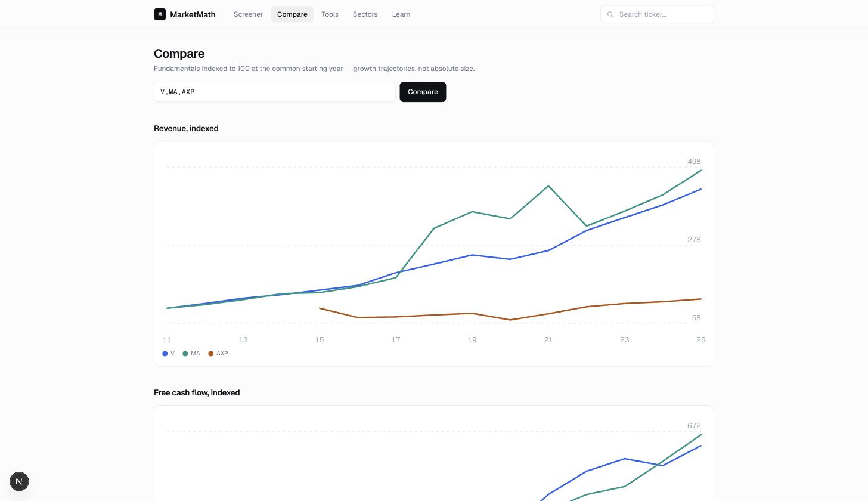Click the fundamentals indexed description text
The image size is (868, 501).
coord(314,69)
